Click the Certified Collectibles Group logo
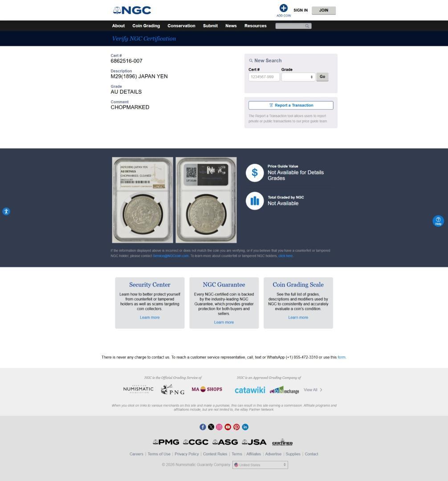 (282, 442)
